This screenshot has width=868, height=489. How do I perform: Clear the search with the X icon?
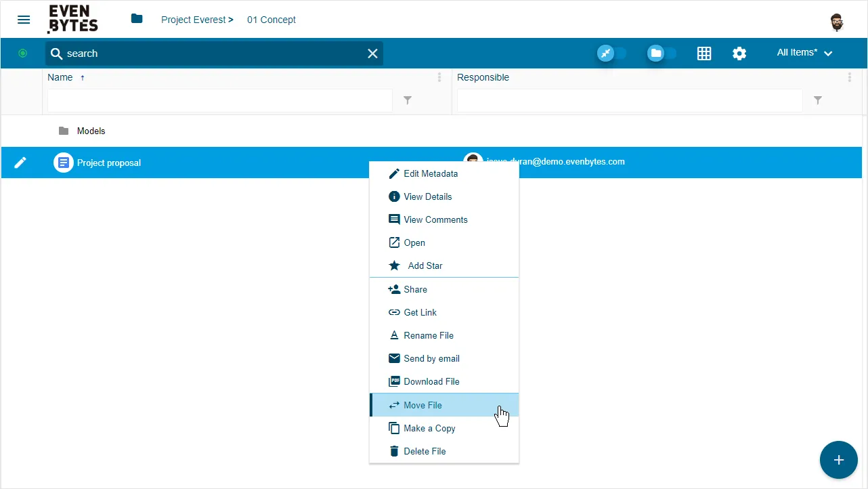tap(372, 54)
